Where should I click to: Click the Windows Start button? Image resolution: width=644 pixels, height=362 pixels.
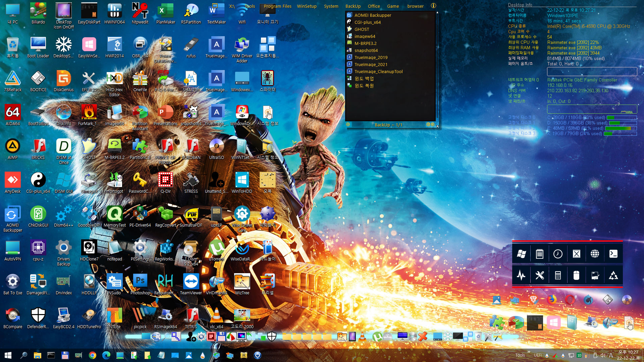[x=8, y=355]
